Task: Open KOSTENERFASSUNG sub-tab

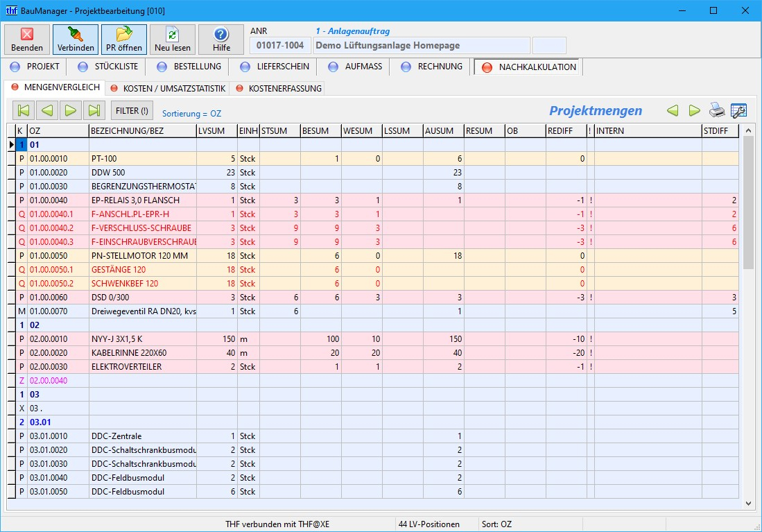Action: pos(279,89)
